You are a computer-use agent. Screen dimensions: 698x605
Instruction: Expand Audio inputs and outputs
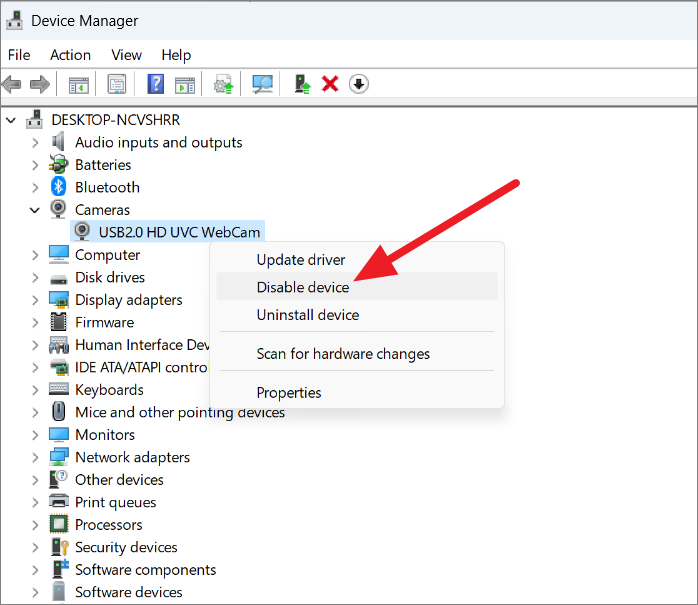35,142
